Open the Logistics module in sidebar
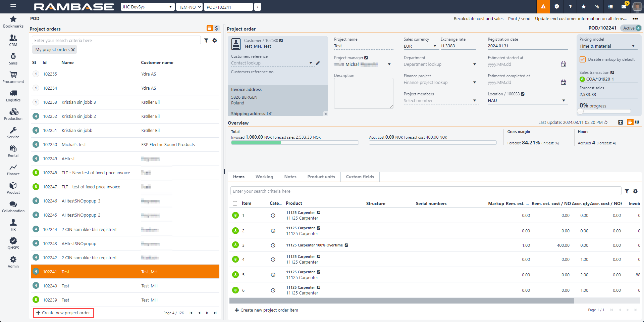 tap(13, 96)
